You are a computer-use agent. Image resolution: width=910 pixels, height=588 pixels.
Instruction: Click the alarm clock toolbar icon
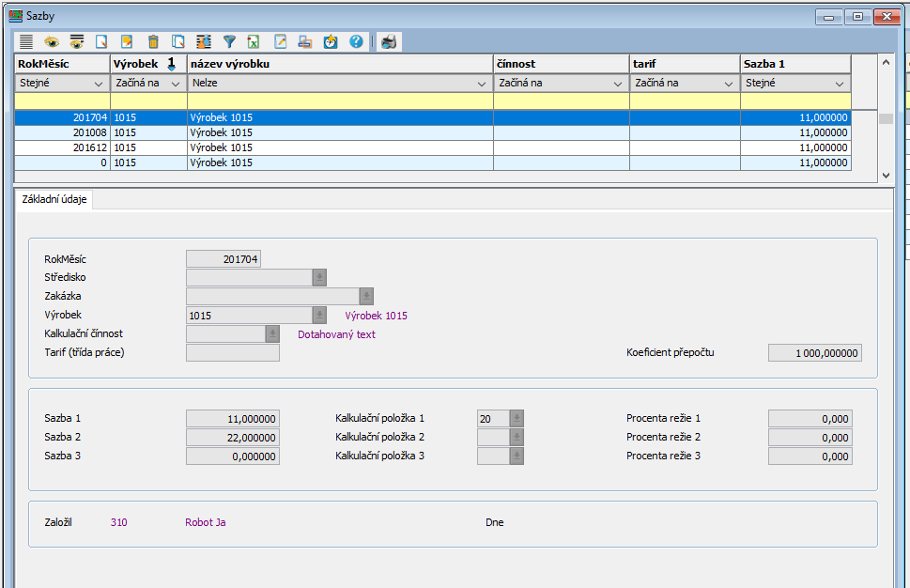331,41
